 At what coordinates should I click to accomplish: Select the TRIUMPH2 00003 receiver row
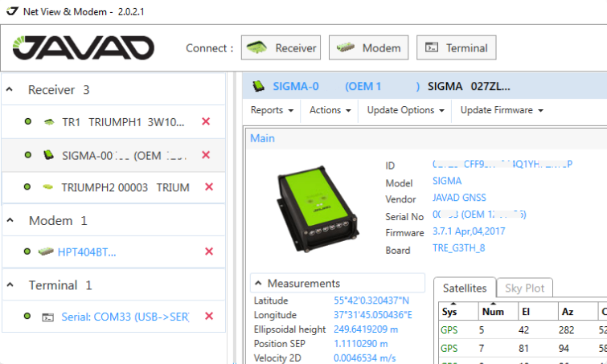[113, 187]
